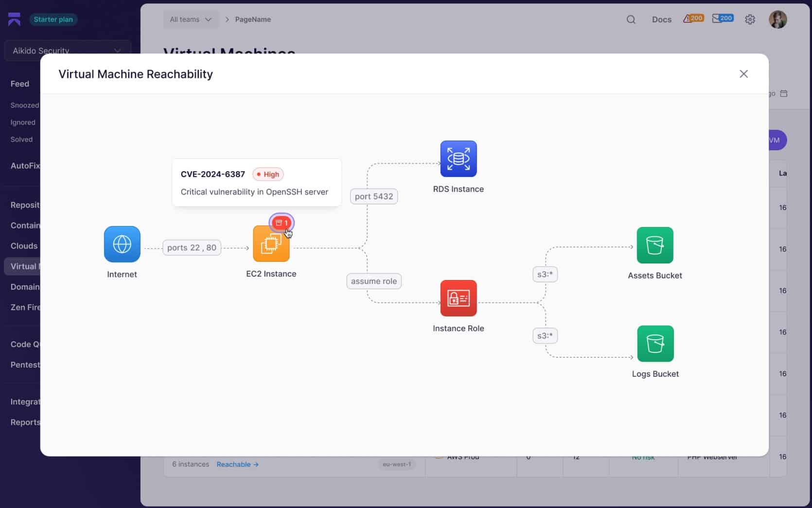Click the Instance Role icon
Viewport: 812px width, 508px height.
[459, 298]
